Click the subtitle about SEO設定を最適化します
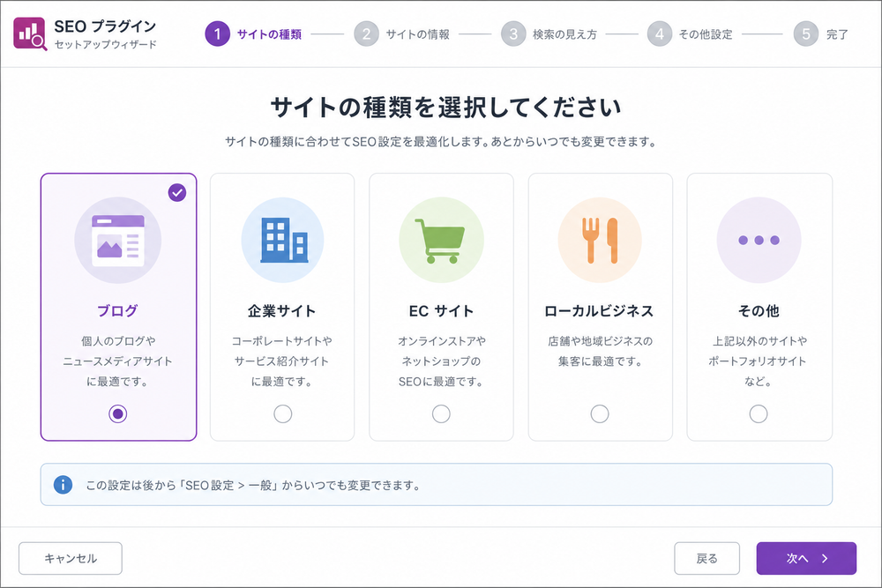This screenshot has height=588, width=882. click(x=441, y=142)
